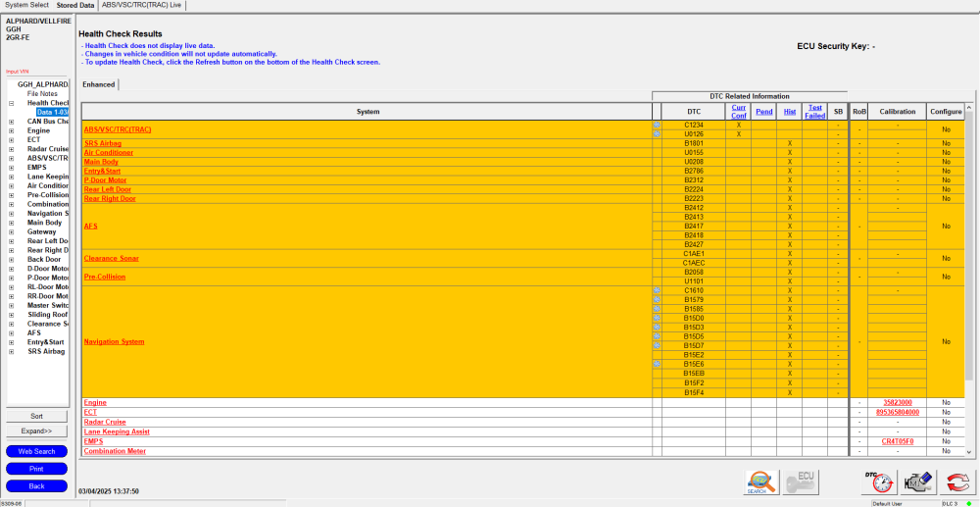Open freeze frame icon beside DTC B15D7
Image resolution: width=980 pixels, height=507 pixels.
coord(657,346)
